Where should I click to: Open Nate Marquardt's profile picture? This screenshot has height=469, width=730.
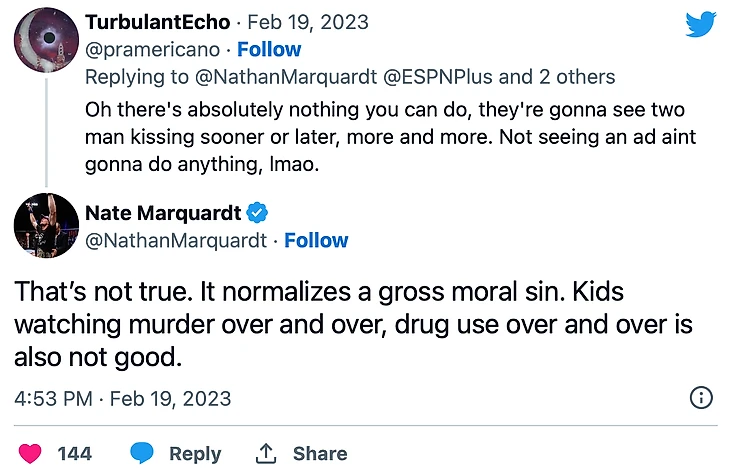tap(46, 225)
